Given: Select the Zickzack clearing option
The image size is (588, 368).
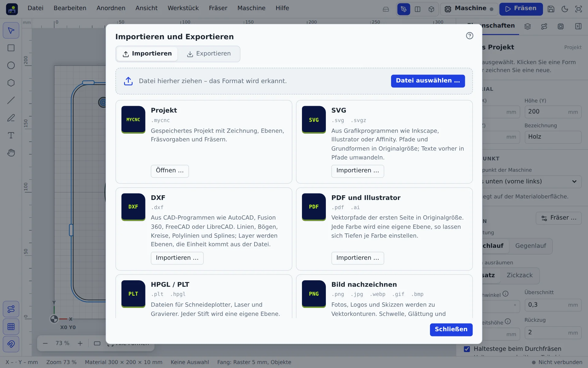Looking at the screenshot, I should click(519, 275).
